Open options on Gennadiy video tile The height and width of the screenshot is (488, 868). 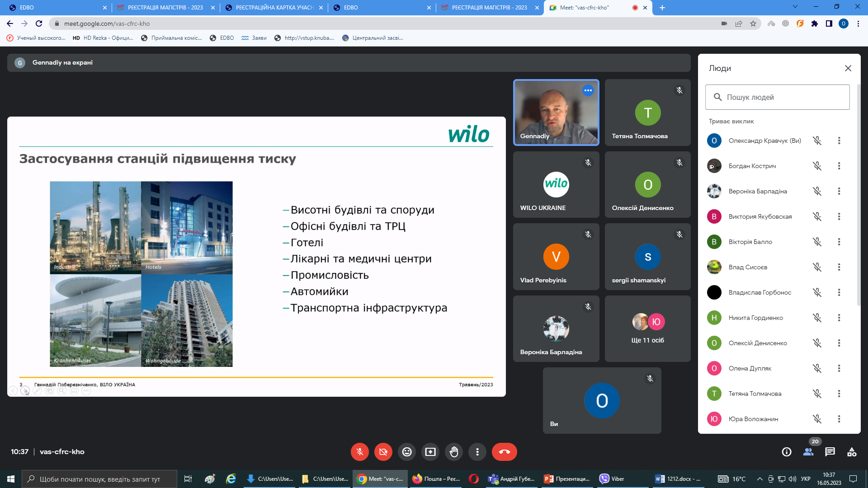click(588, 90)
